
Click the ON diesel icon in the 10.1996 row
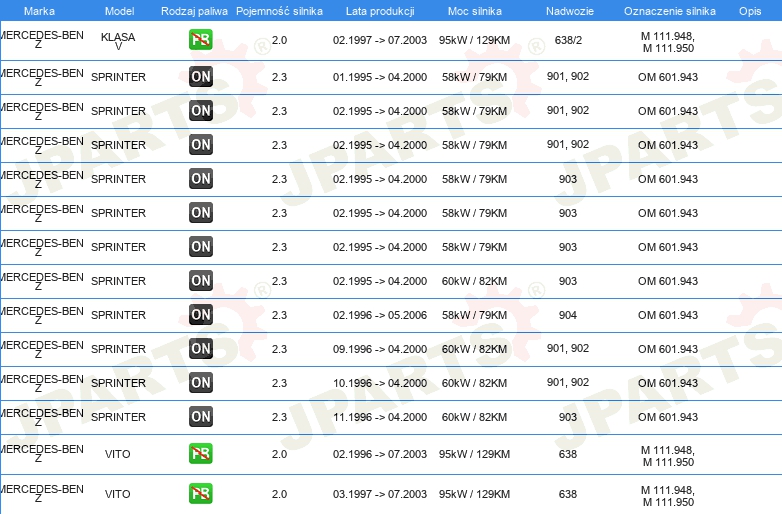[x=200, y=383]
